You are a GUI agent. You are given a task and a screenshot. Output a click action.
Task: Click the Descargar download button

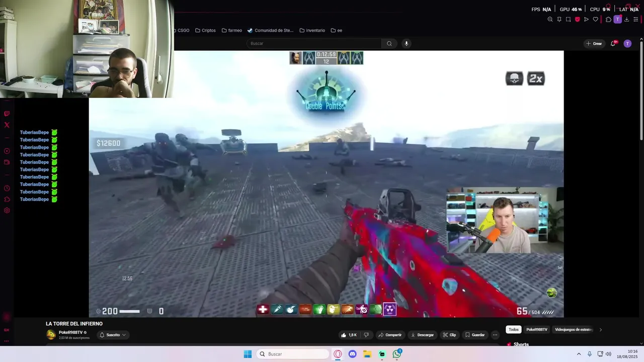click(x=422, y=335)
